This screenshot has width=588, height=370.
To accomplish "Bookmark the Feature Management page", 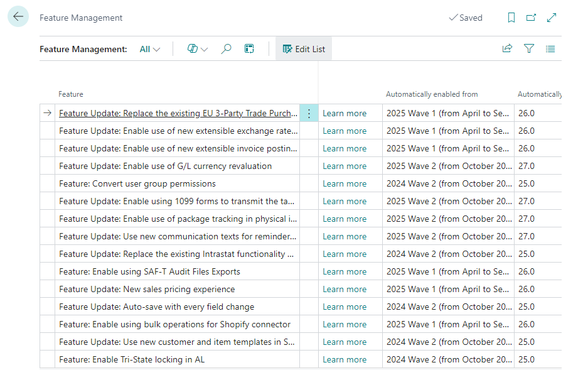I will click(x=511, y=18).
